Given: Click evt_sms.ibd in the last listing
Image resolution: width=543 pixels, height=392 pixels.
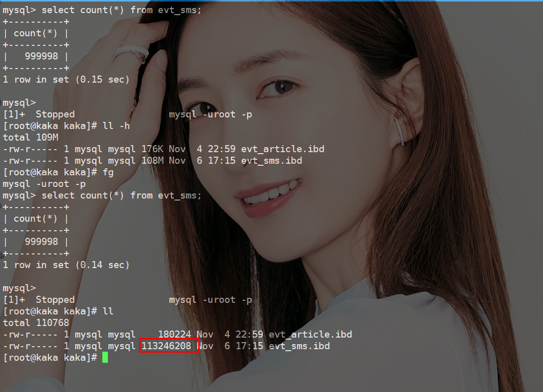Looking at the screenshot, I should pos(299,346).
